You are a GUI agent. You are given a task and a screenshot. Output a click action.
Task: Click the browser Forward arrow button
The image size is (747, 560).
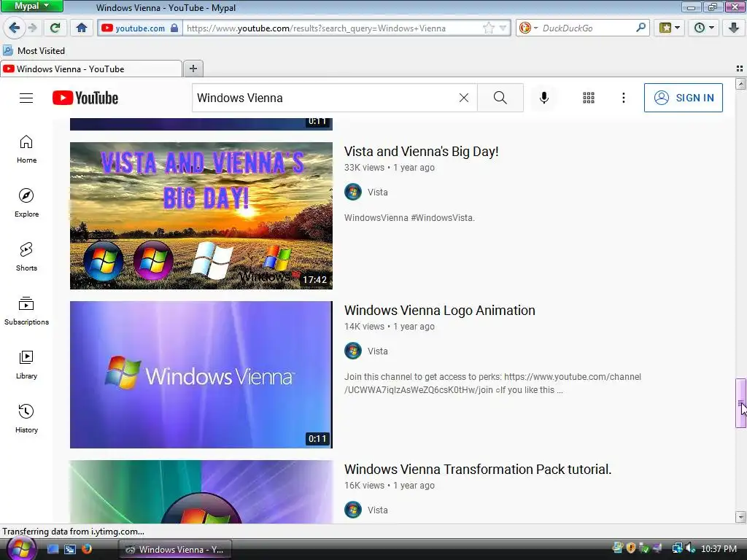click(x=32, y=28)
